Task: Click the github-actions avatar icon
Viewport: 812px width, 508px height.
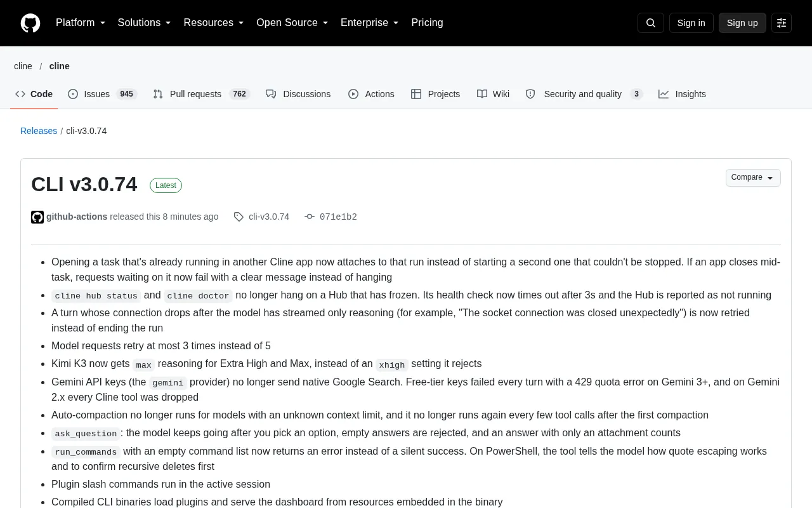Action: click(x=37, y=217)
